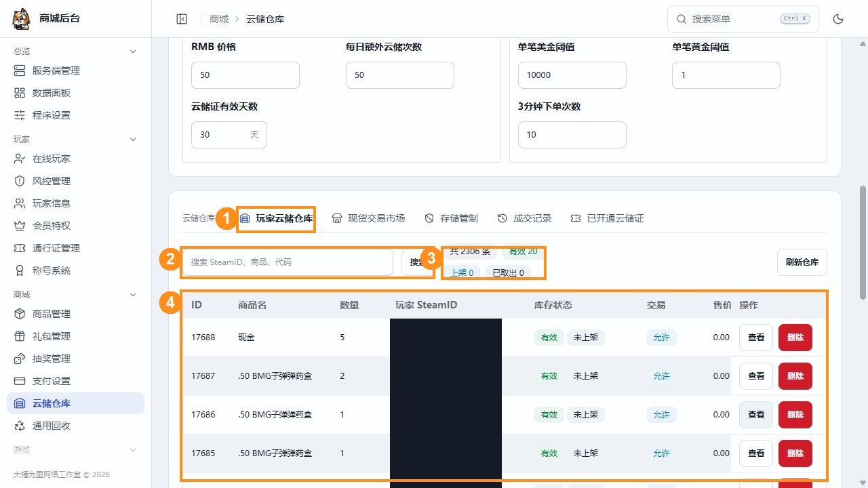Open 抽奖管理 in the sidebar
This screenshot has width=868, height=488.
[x=75, y=359]
